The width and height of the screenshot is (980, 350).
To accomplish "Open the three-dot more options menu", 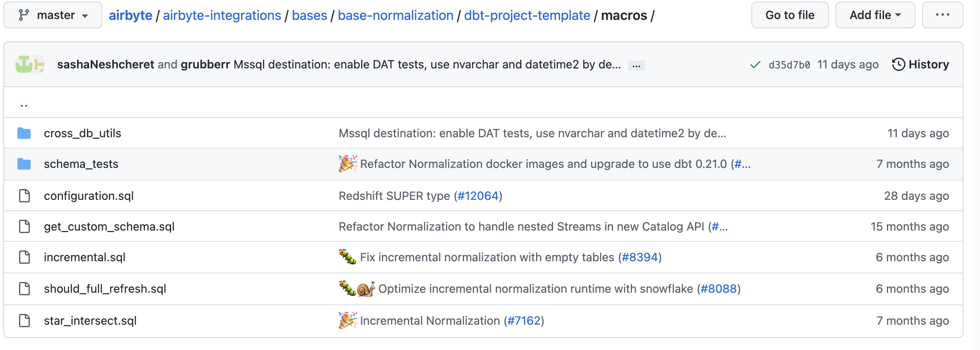I will (942, 15).
